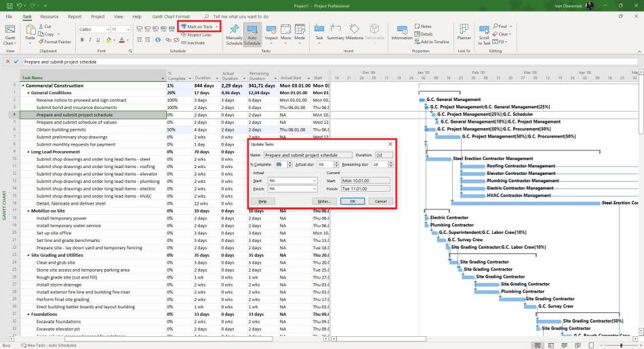This screenshot has height=349, width=644.
Task: Mark task 0% complete icon
Action: tap(140, 29)
